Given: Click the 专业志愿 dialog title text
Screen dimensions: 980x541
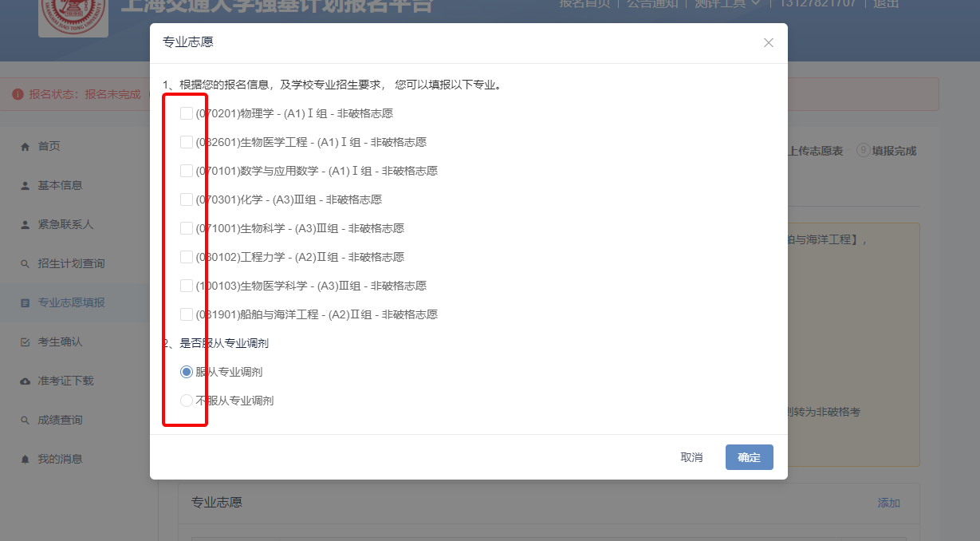Looking at the screenshot, I should [188, 42].
